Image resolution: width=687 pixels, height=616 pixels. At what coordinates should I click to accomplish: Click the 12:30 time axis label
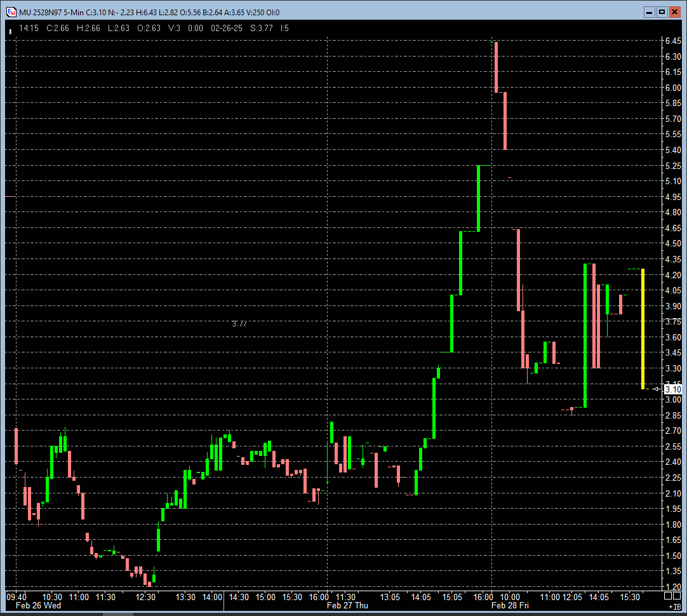(145, 597)
